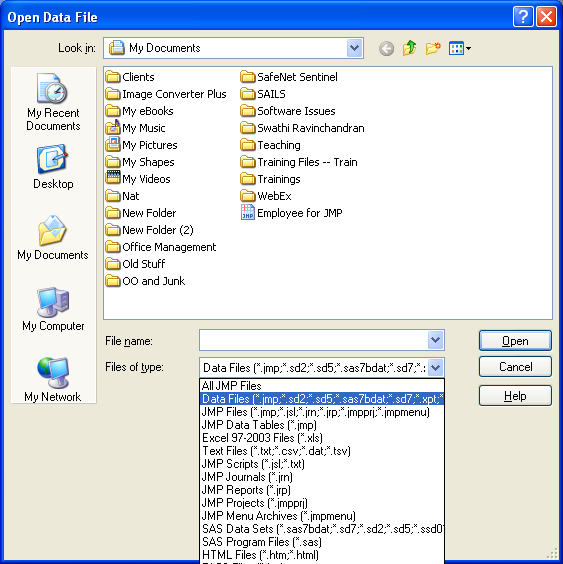Screen dimensions: 563x564
Task: Go up one folder level
Action: click(x=409, y=48)
